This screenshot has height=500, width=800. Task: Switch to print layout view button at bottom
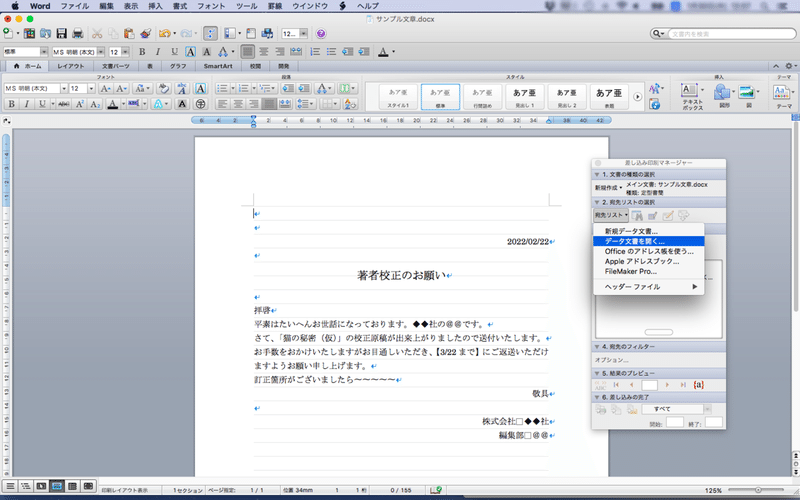pyautogui.click(x=57, y=486)
